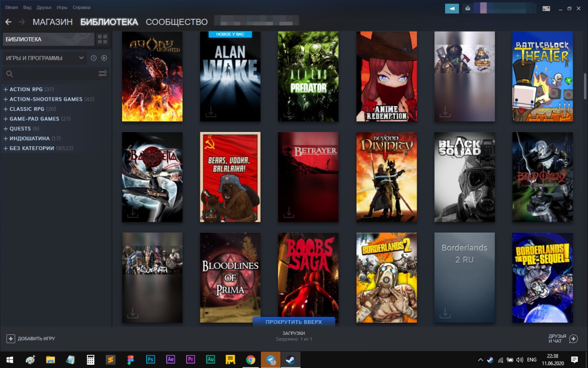Select the Beyond Divinity cover
588x368 pixels.
pos(387,177)
